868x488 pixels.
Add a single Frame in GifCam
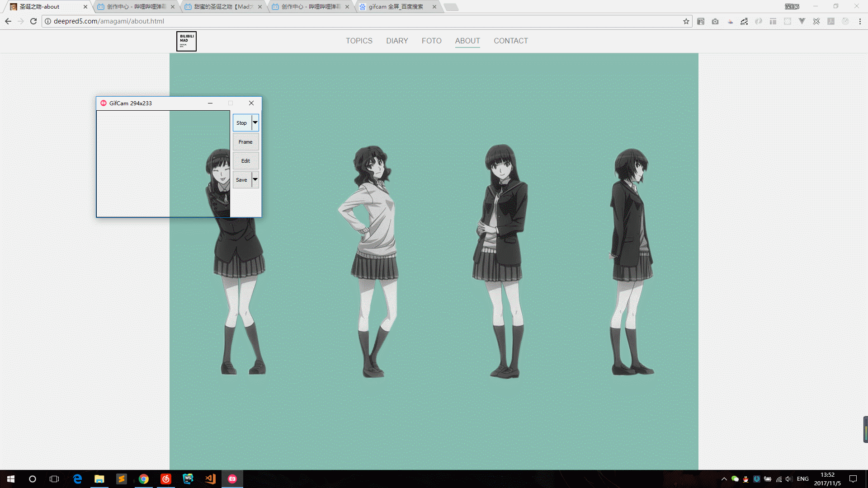point(246,142)
